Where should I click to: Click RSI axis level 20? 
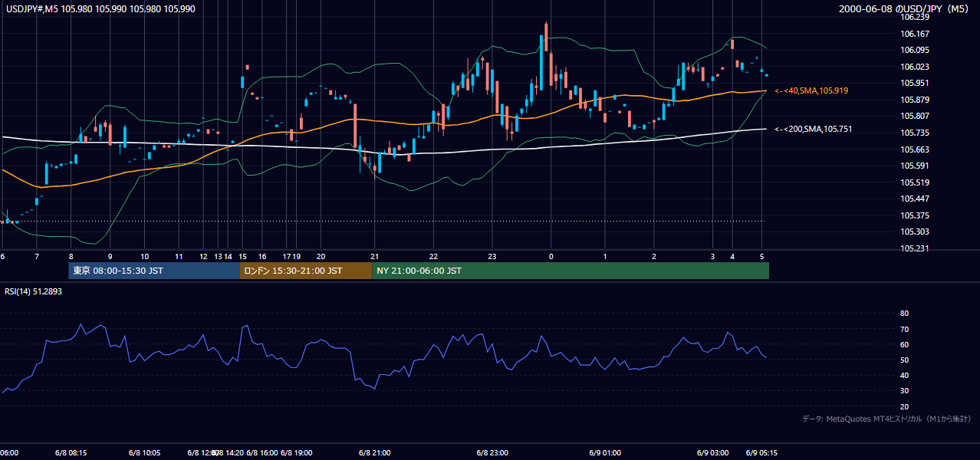[x=905, y=406]
